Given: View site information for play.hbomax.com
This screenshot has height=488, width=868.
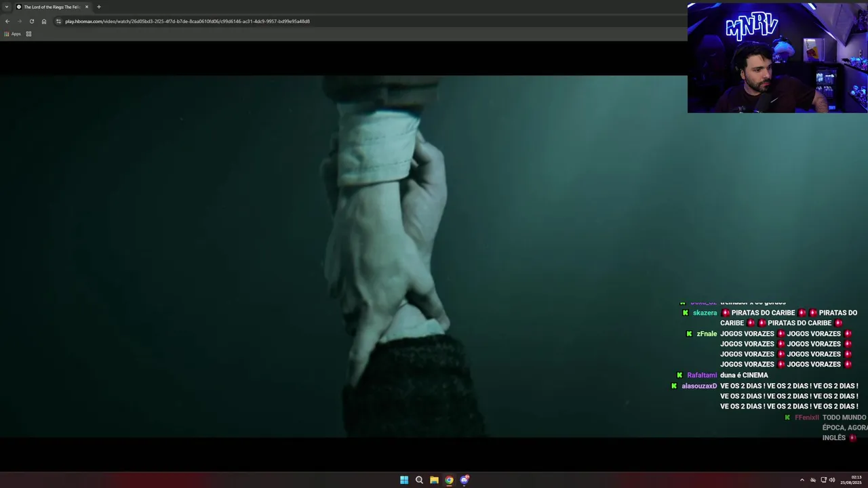Looking at the screenshot, I should click(58, 21).
